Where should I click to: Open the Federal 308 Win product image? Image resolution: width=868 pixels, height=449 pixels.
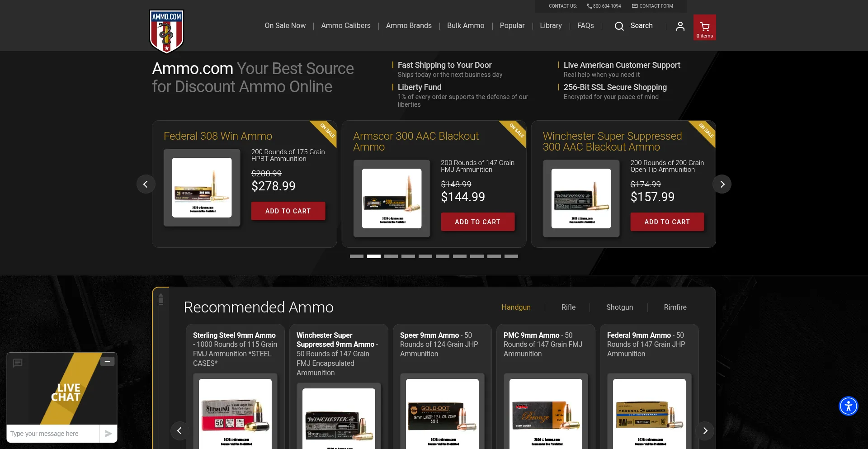[202, 188]
